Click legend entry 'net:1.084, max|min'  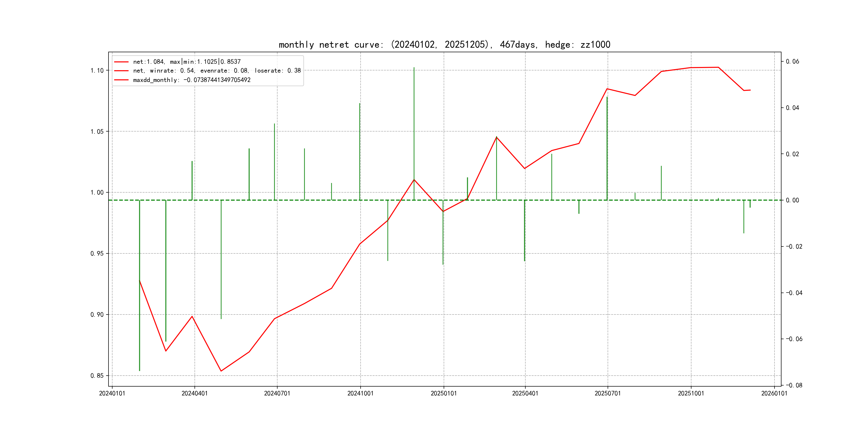pos(187,62)
